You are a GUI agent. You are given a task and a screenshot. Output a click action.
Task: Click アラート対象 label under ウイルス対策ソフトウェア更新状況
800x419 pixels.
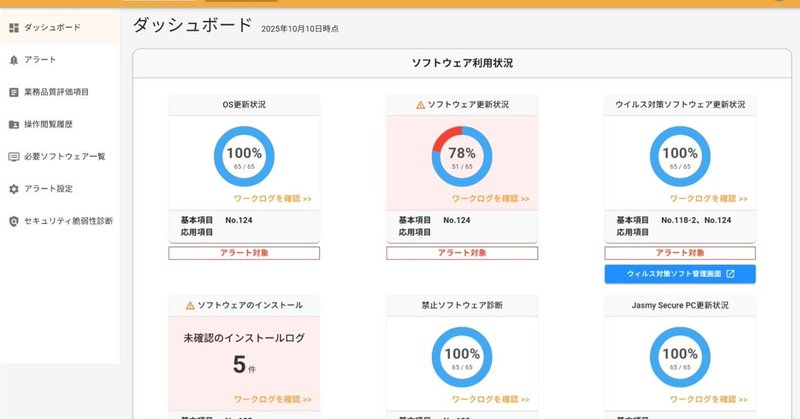click(x=680, y=253)
